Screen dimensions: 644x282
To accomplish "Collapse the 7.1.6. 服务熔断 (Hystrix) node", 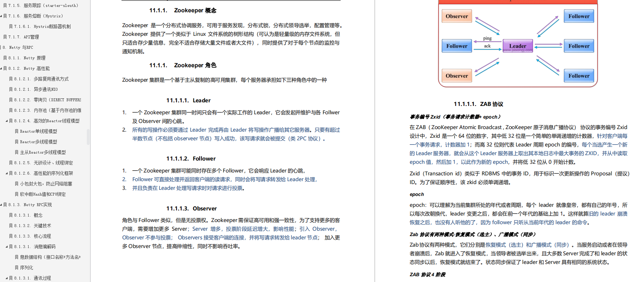I will tap(1, 16).
